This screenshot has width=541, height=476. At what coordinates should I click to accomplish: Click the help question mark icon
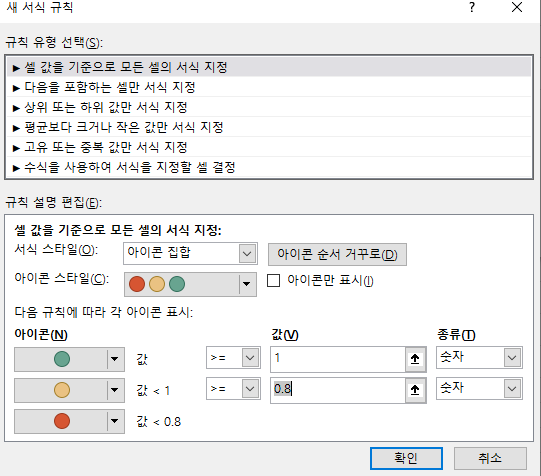(x=472, y=7)
